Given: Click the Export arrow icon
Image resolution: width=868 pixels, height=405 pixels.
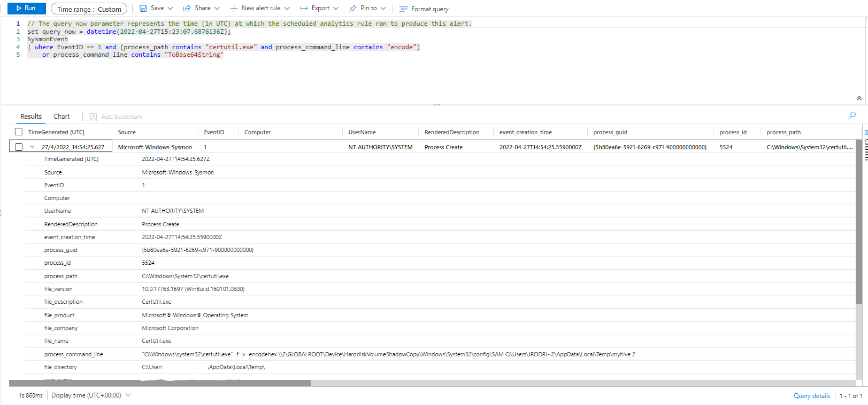Looking at the screenshot, I should [304, 9].
